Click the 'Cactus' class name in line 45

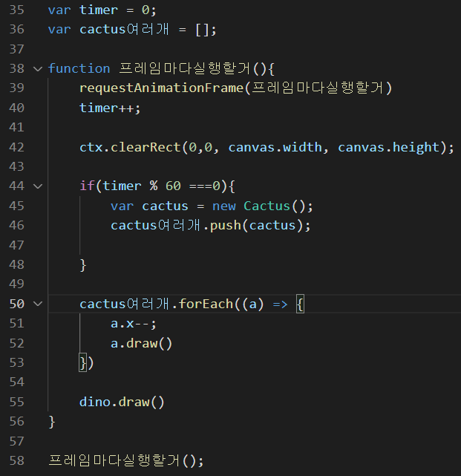click(x=267, y=206)
